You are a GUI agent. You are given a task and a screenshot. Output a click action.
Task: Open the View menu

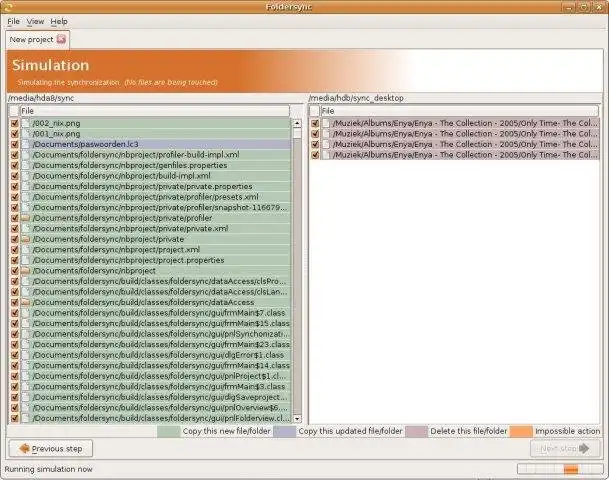click(35, 22)
